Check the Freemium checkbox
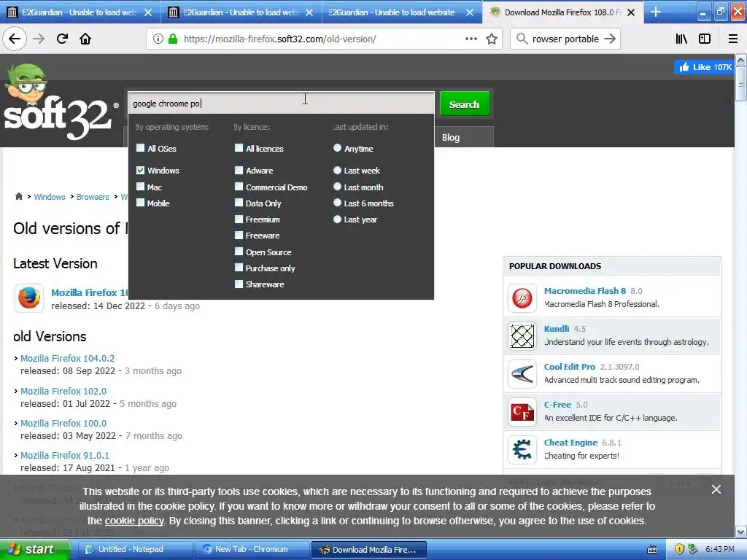This screenshot has height=560, width=747. click(x=239, y=219)
